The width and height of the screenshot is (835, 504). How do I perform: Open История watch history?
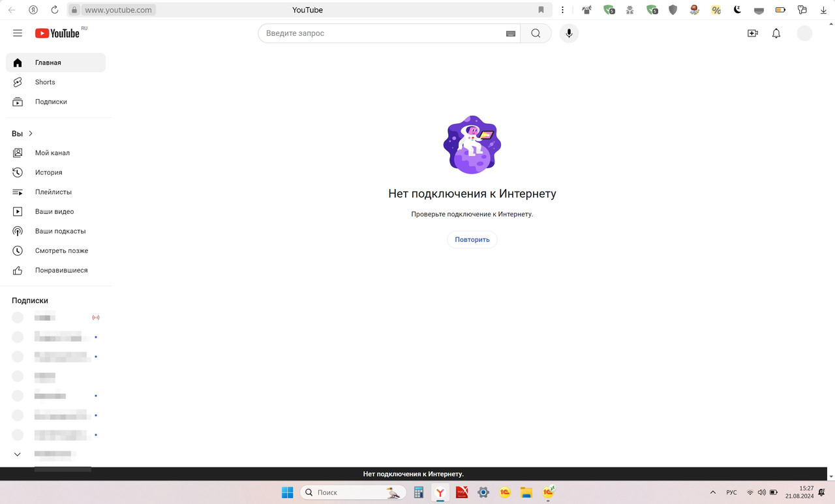point(55,172)
